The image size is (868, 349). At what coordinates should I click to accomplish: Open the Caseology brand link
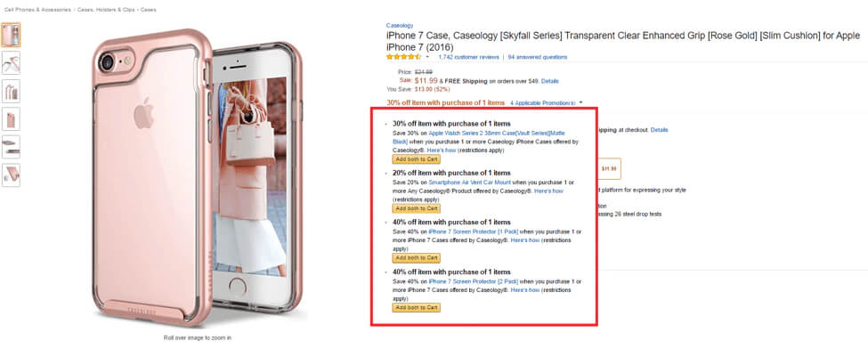coord(400,26)
